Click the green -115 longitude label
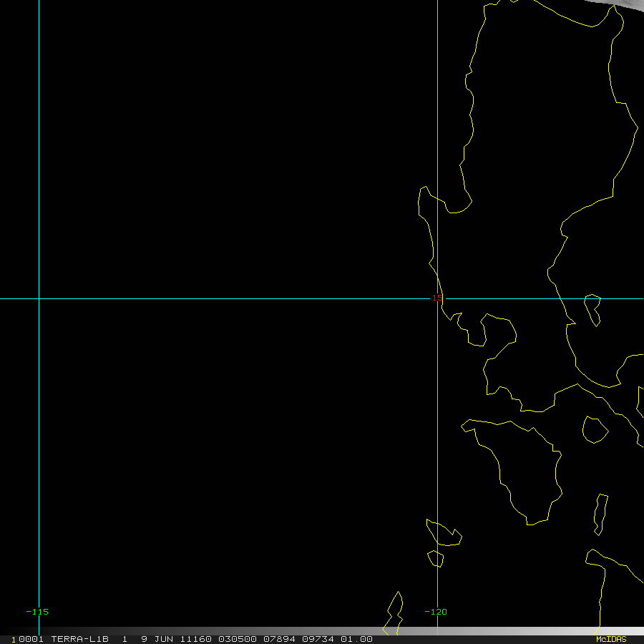The width and height of the screenshot is (644, 644). [37, 612]
